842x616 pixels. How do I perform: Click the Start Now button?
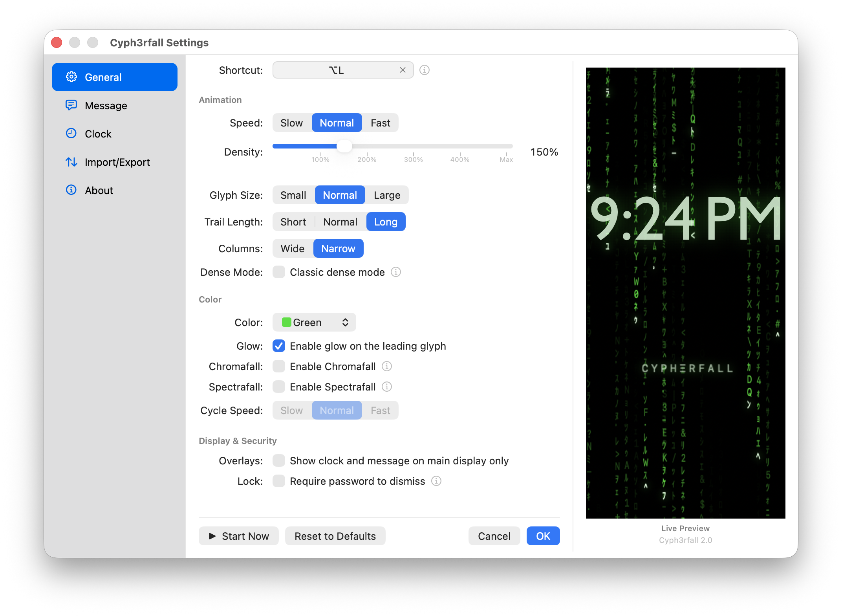(x=239, y=536)
